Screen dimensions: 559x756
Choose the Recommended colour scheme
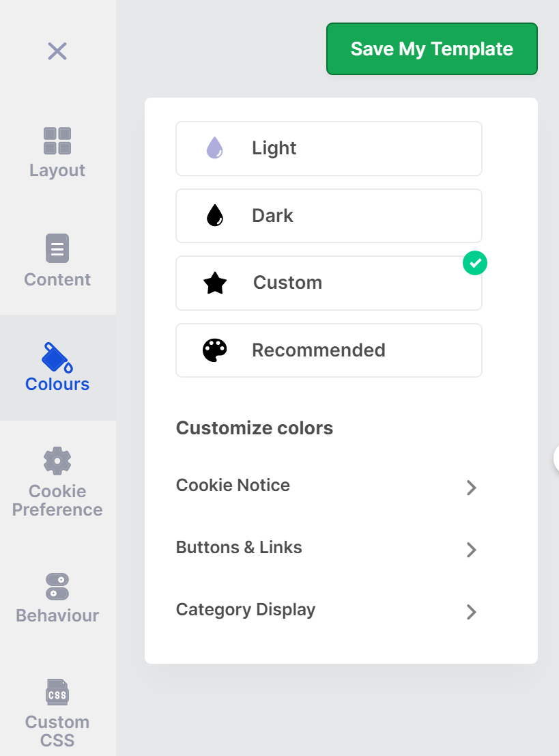point(328,350)
